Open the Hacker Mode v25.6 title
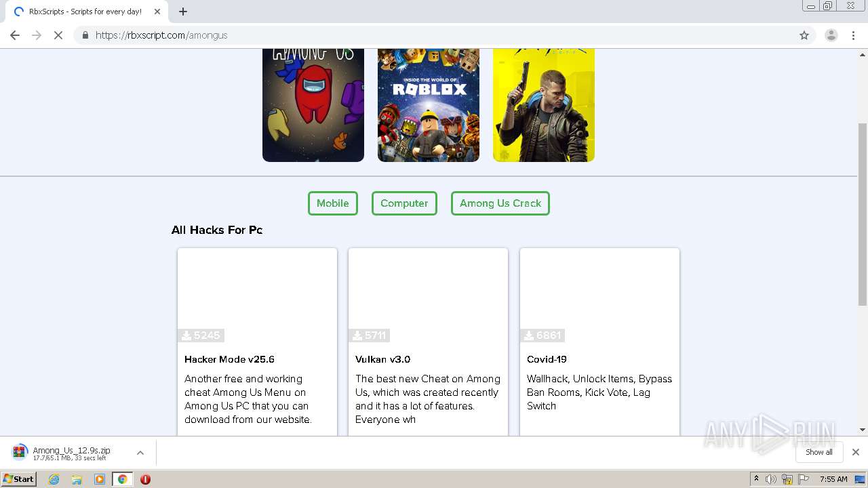The width and height of the screenshot is (868, 488). [x=229, y=359]
